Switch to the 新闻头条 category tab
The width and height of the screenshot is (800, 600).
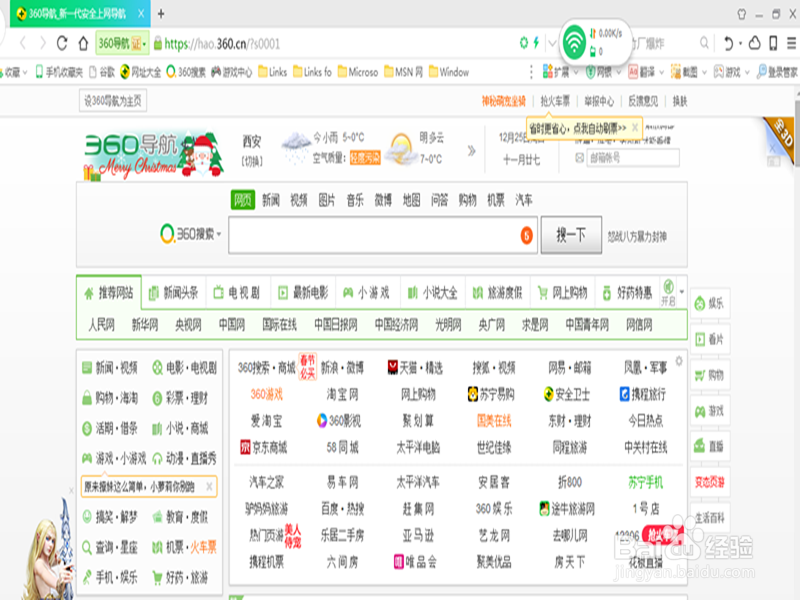click(x=173, y=293)
